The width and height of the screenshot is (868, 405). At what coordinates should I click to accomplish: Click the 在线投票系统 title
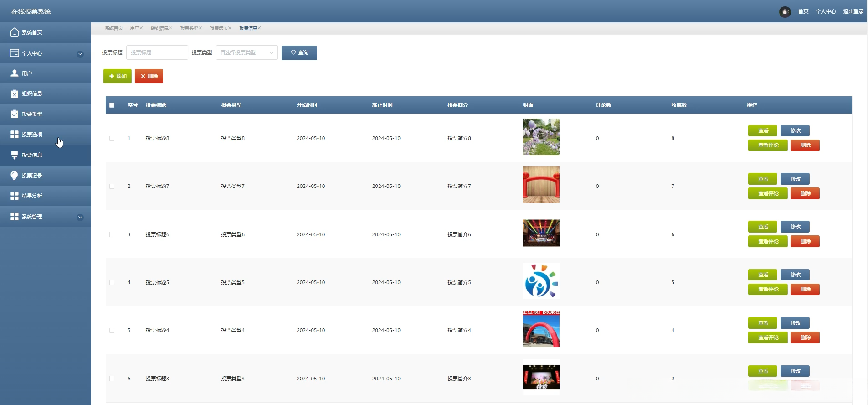(x=31, y=11)
